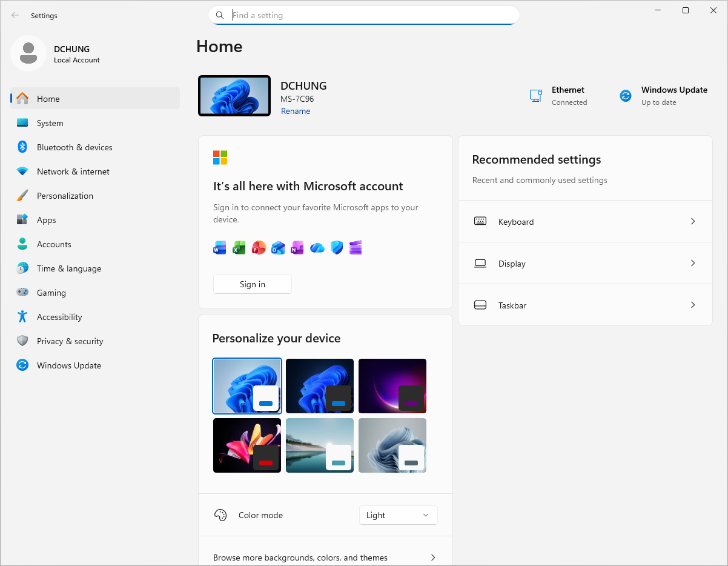728x566 pixels.
Task: Click the Privacy & security shield icon
Action: coord(22,341)
